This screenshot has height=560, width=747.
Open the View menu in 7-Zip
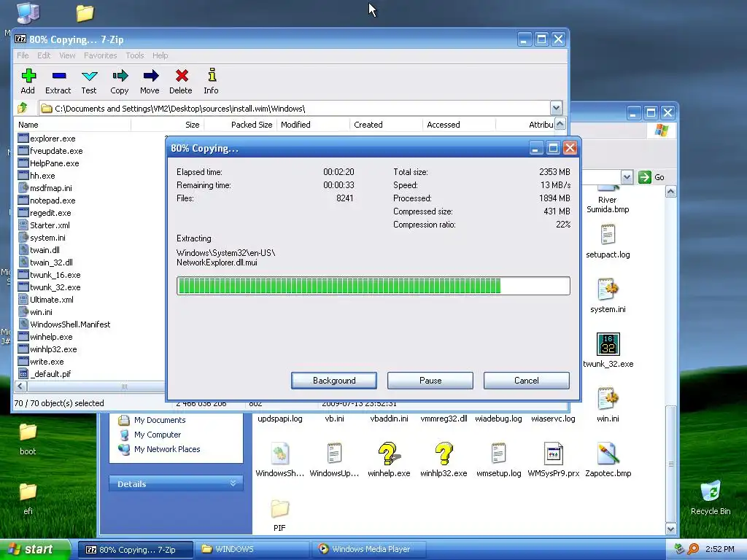67,55
